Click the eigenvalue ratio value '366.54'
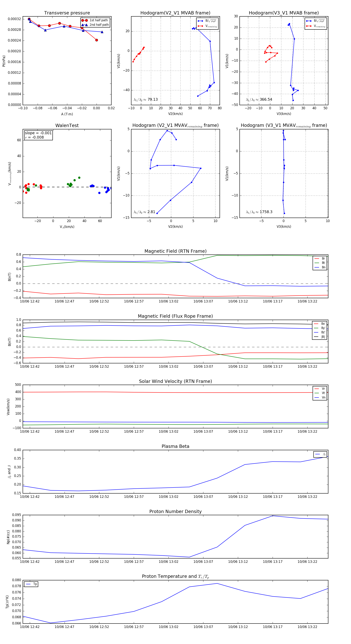The width and height of the screenshot is (351, 644). click(266, 100)
